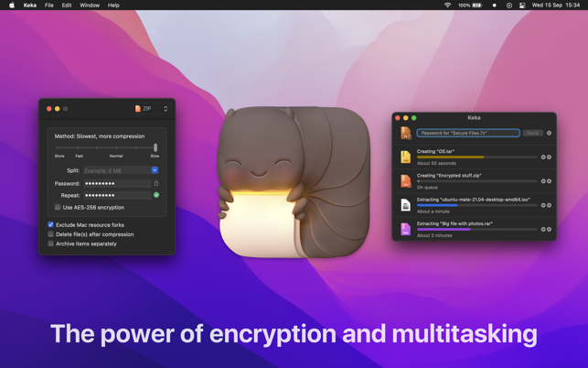
Task: Click the Password input field
Action: pos(117,183)
